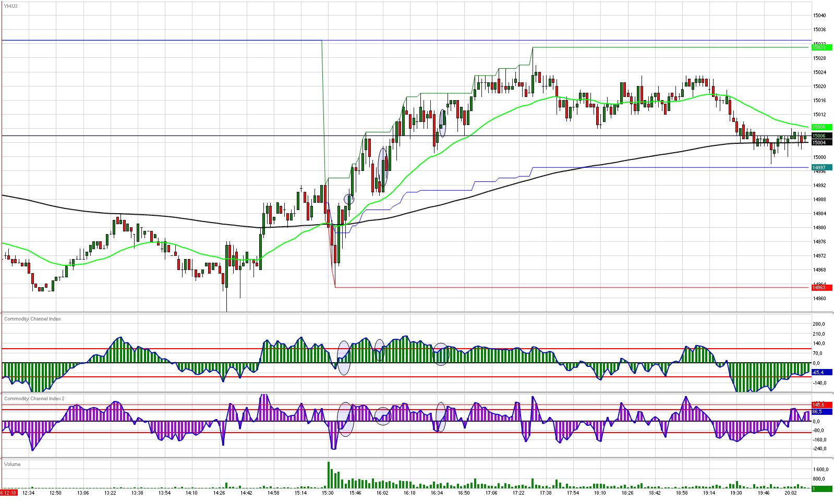Click the 13:54 time axis label
The height and width of the screenshot is (504, 834).
pyautogui.click(x=164, y=493)
